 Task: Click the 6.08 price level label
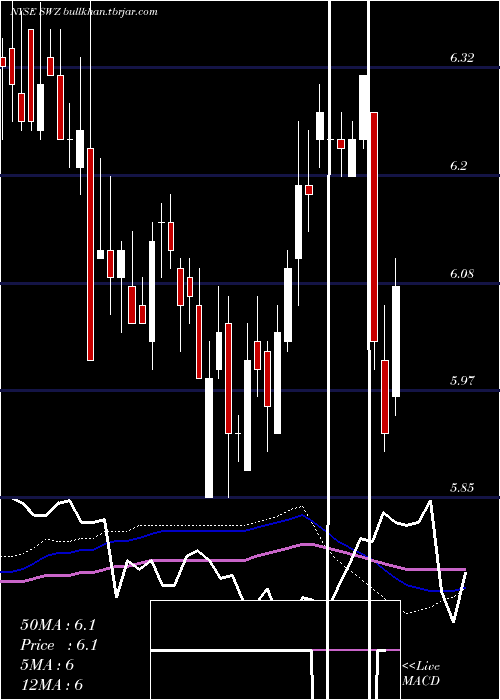(462, 273)
